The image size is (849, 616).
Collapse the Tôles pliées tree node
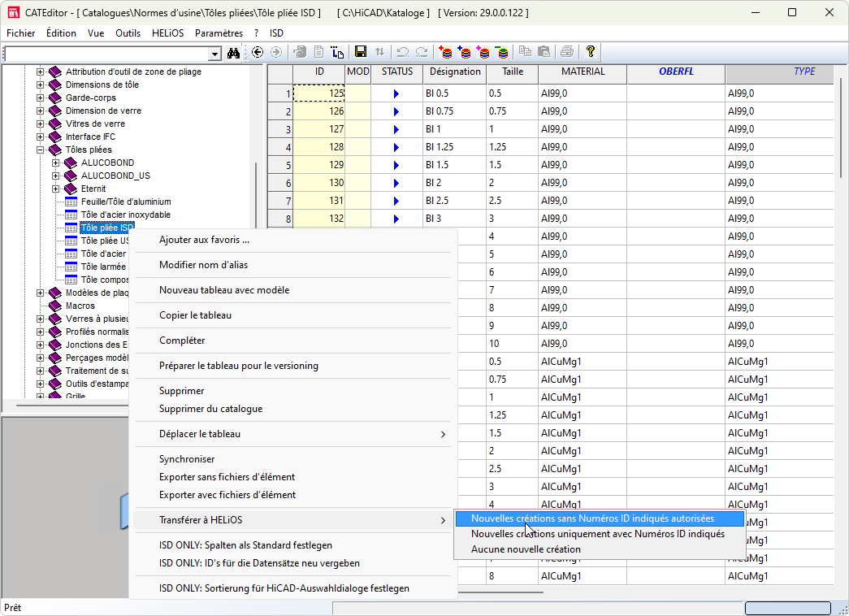[x=41, y=150]
